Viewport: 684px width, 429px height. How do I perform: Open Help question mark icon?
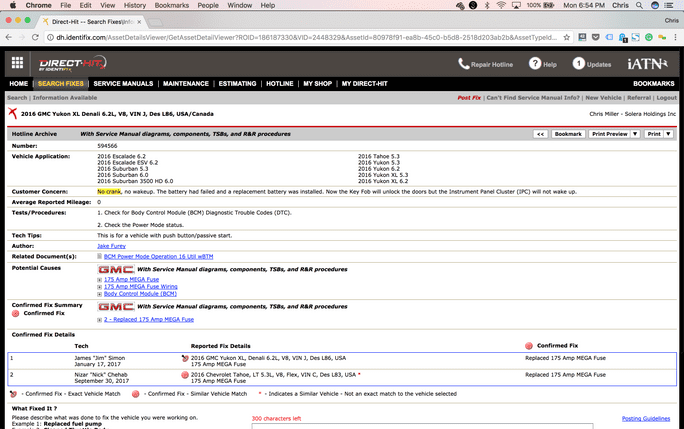coord(535,63)
